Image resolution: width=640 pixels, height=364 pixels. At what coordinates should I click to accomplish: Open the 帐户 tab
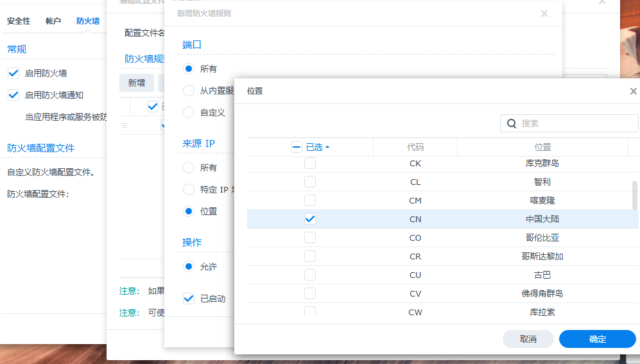(53, 21)
